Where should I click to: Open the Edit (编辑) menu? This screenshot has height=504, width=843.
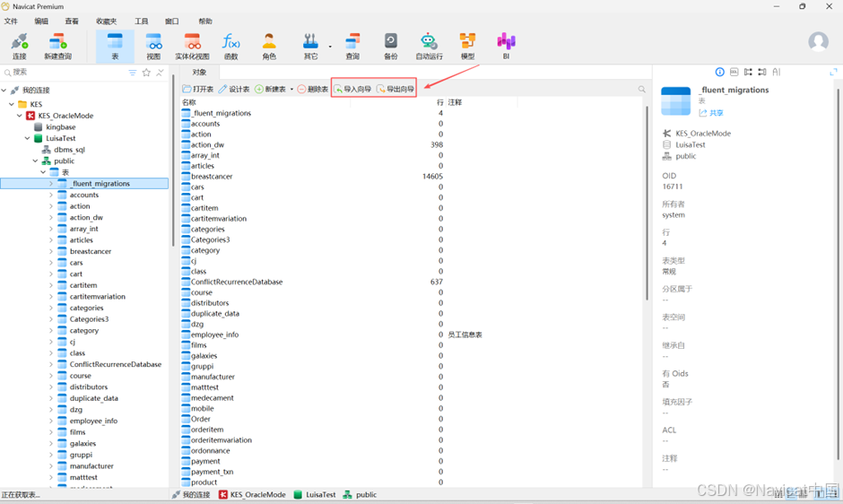[41, 22]
